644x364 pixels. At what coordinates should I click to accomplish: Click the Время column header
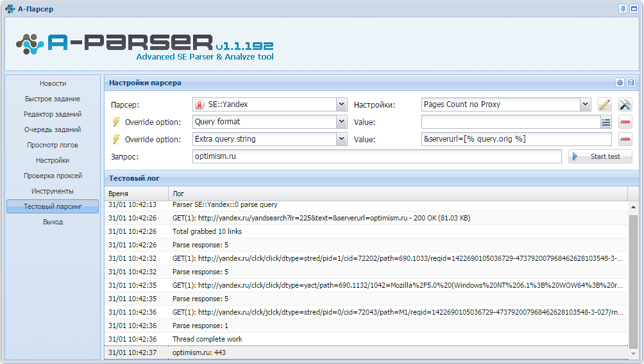[137, 194]
